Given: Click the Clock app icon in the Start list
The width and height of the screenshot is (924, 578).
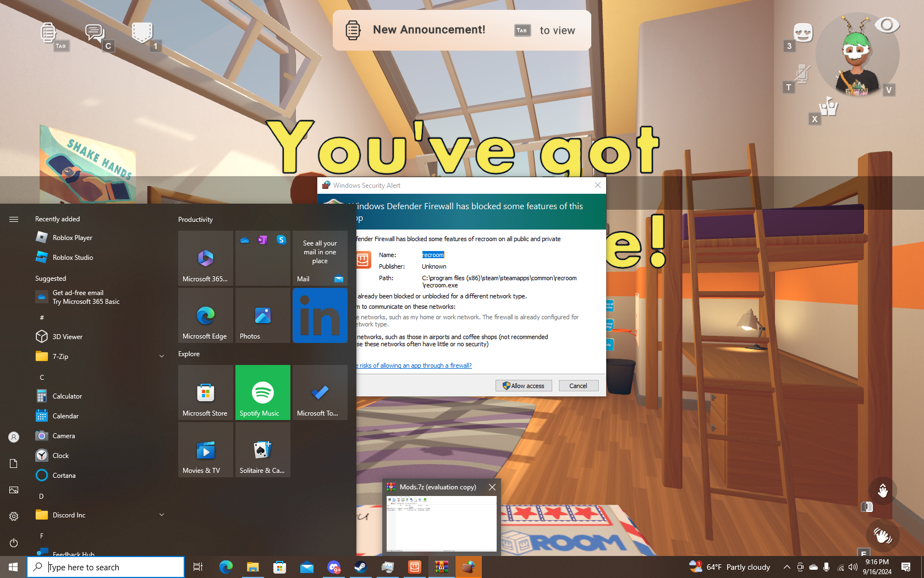Looking at the screenshot, I should pyautogui.click(x=42, y=456).
